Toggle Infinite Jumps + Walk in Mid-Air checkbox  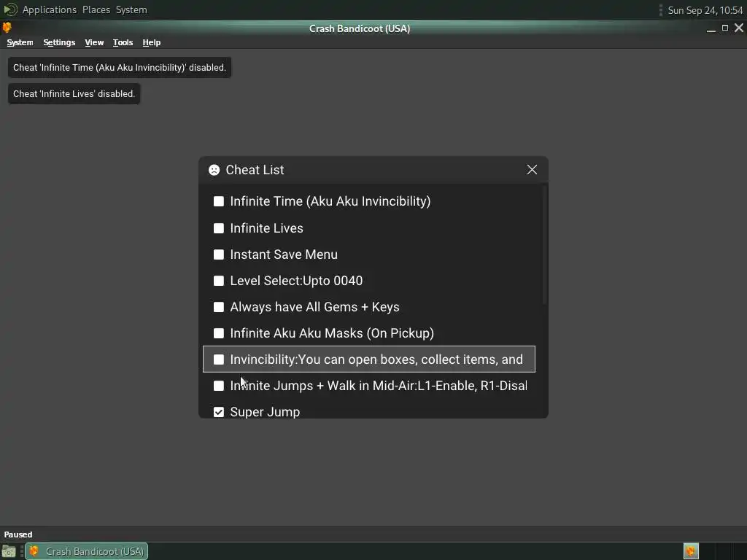pyautogui.click(x=219, y=385)
